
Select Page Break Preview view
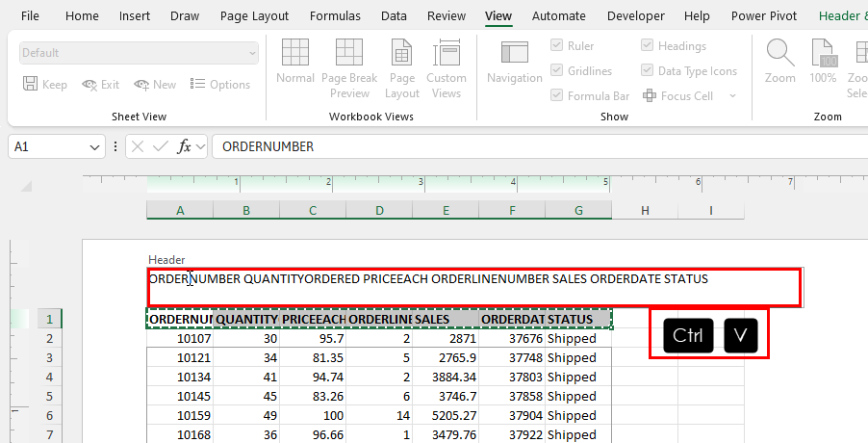[349, 68]
